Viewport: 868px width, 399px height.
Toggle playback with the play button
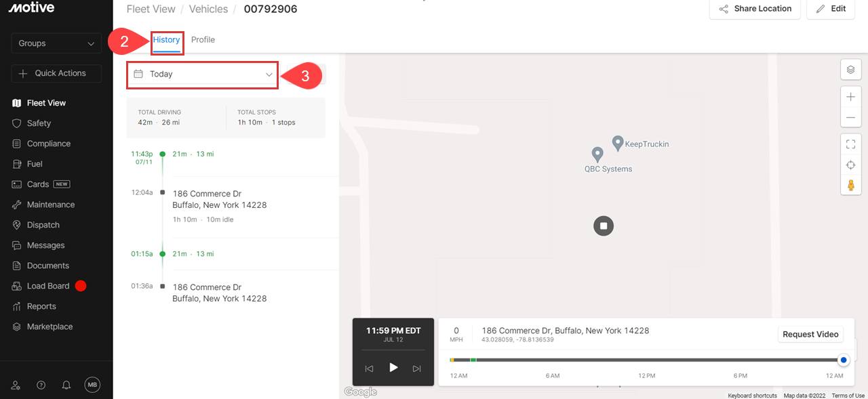(393, 368)
